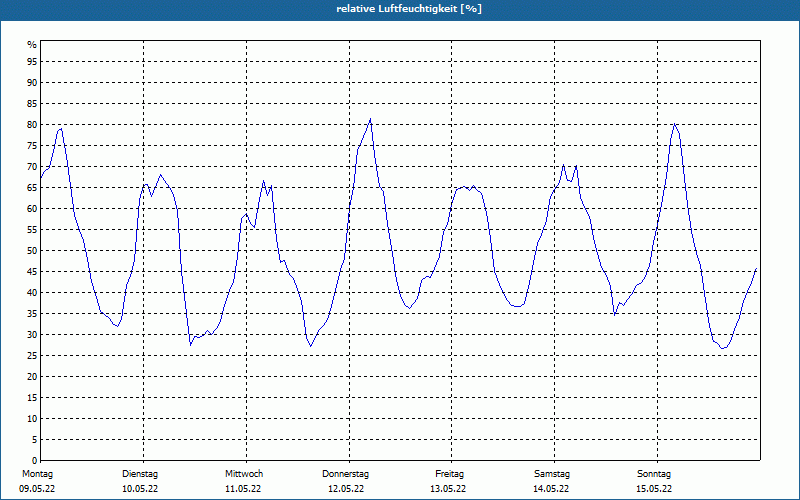Click the Monday morning peak near 79%
Screen dimensions: 800x500
[x=61, y=129]
